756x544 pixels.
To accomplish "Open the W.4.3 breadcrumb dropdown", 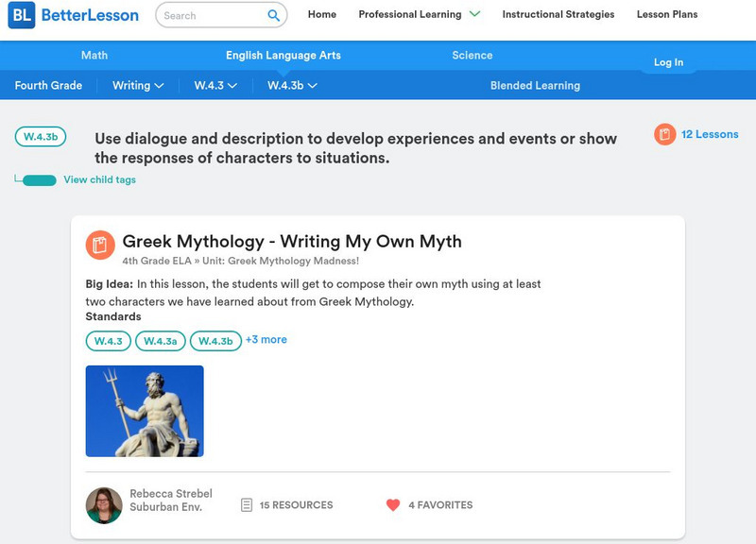I will [215, 85].
